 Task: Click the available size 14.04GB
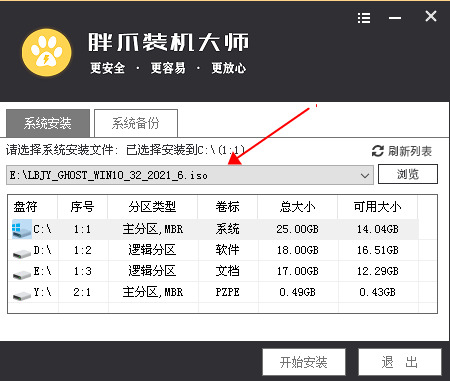tap(378, 229)
